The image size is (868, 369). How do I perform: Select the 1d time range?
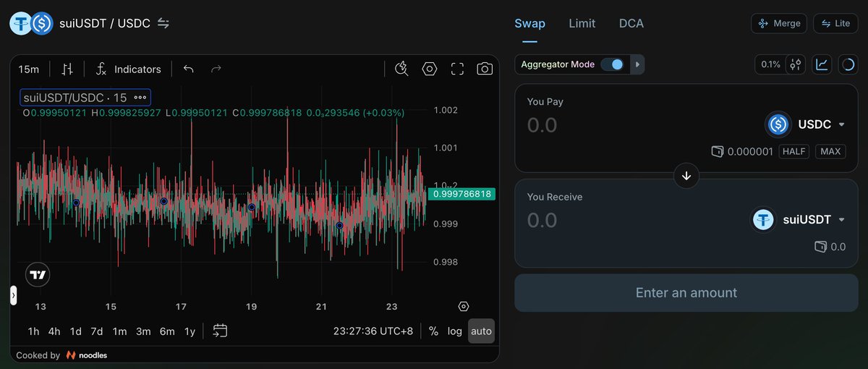pos(75,331)
